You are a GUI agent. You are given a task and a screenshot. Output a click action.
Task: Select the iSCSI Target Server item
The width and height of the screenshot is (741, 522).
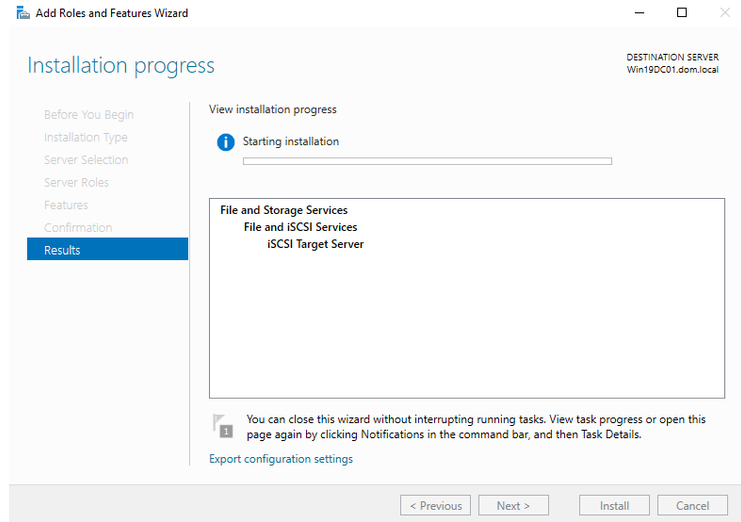coord(315,244)
